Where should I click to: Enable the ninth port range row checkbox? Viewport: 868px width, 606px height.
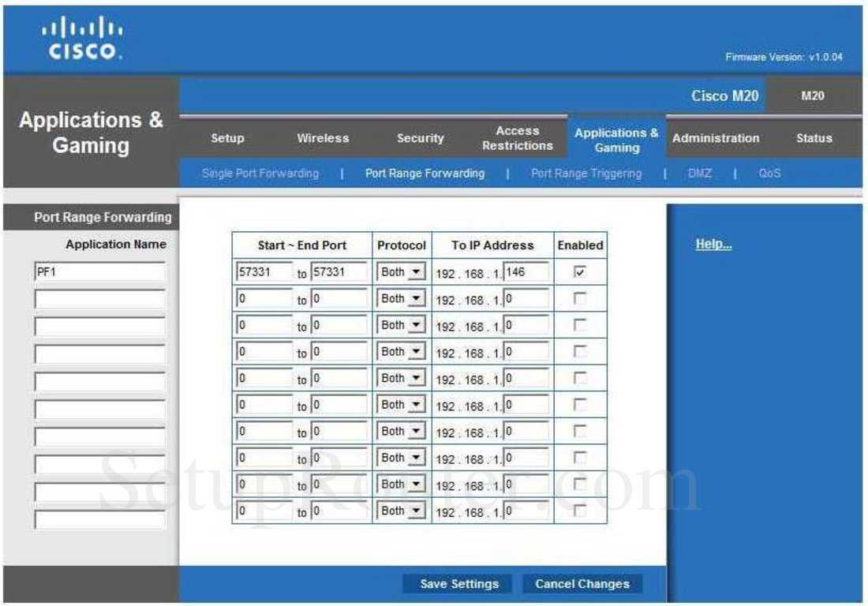580,484
